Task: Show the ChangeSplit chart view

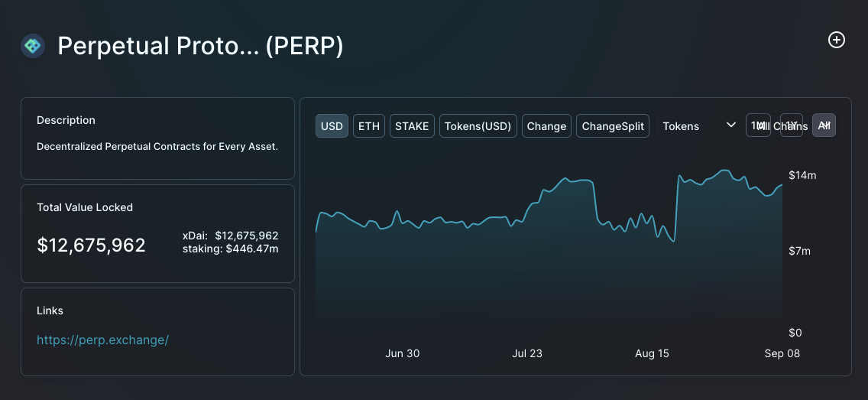Action: (x=612, y=125)
